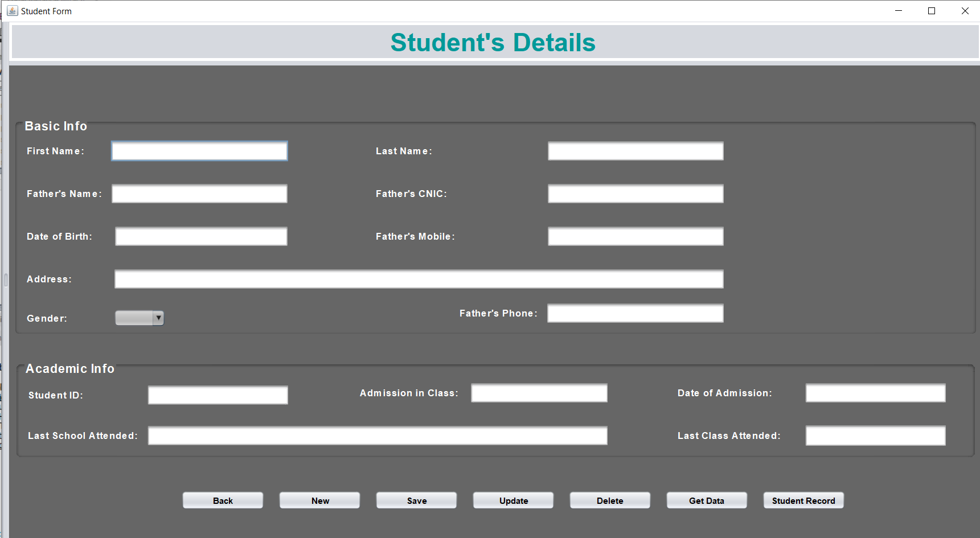980x538 pixels.
Task: Maximize the Student Form window
Action: click(x=932, y=11)
